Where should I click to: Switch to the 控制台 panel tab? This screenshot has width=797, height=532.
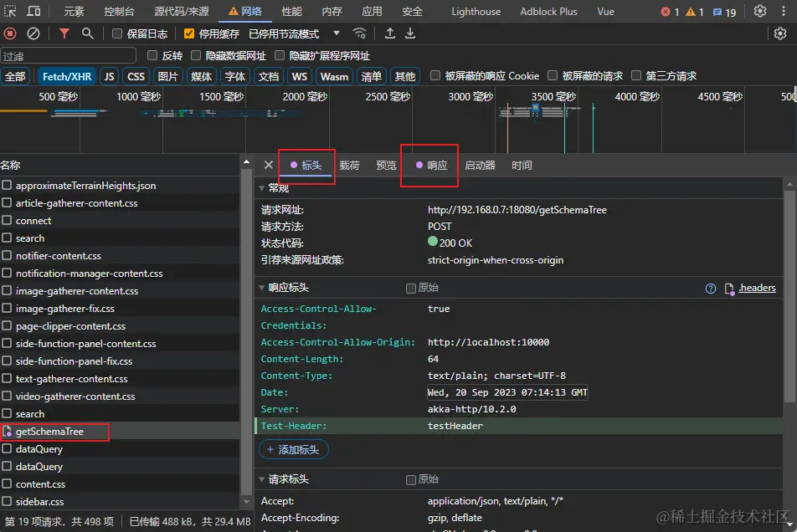tap(119, 12)
